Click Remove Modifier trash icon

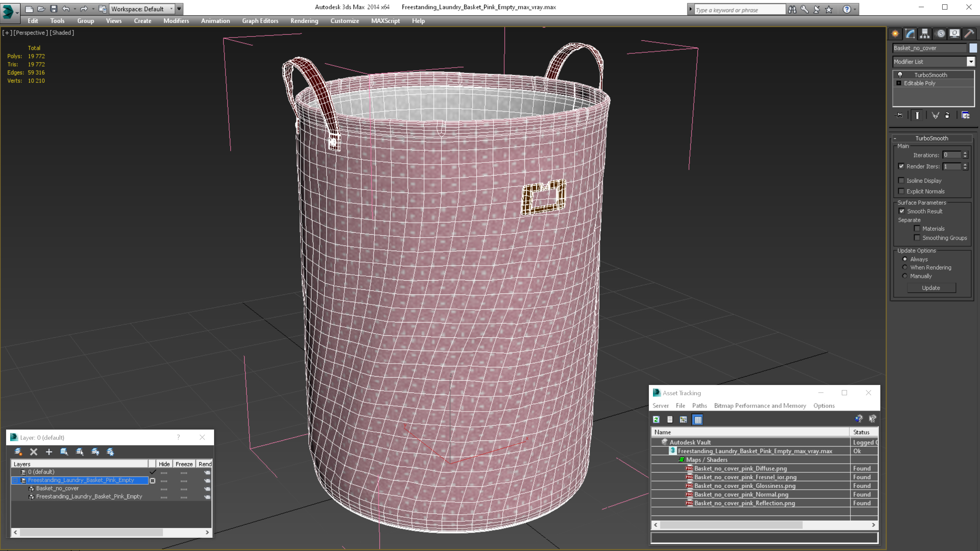coord(947,115)
